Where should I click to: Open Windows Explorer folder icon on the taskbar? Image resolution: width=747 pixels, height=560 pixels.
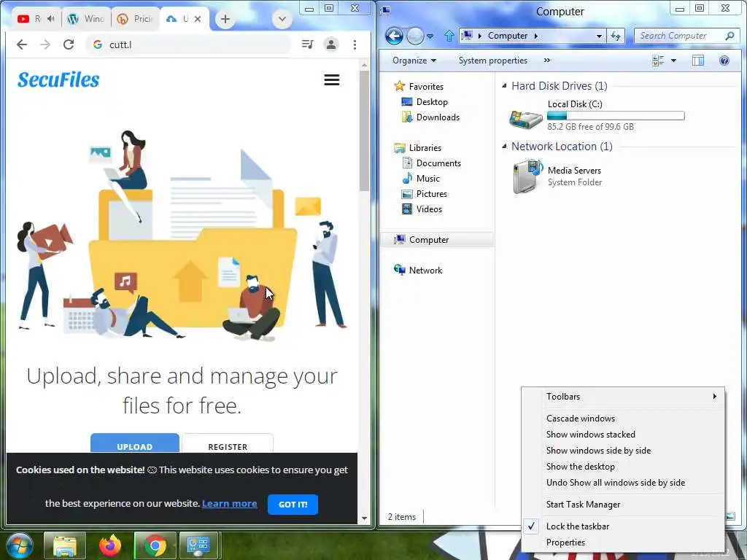pyautogui.click(x=65, y=545)
